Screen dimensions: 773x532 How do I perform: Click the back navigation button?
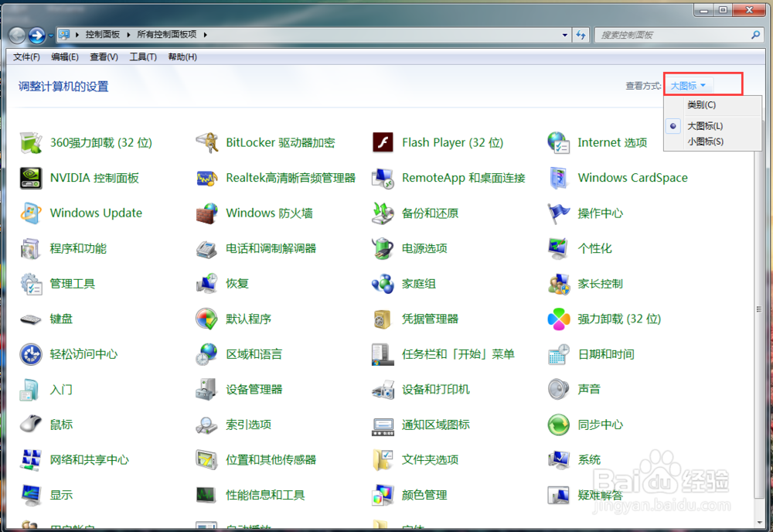[17, 36]
